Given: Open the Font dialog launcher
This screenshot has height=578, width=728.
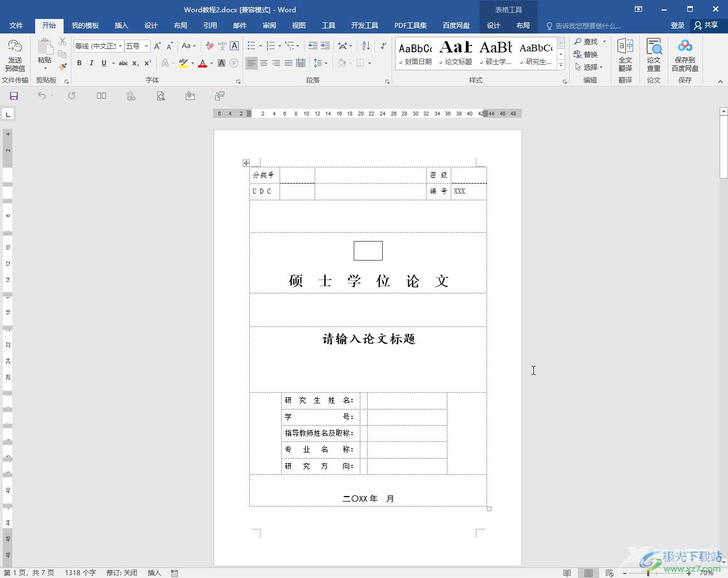Looking at the screenshot, I should tap(238, 81).
